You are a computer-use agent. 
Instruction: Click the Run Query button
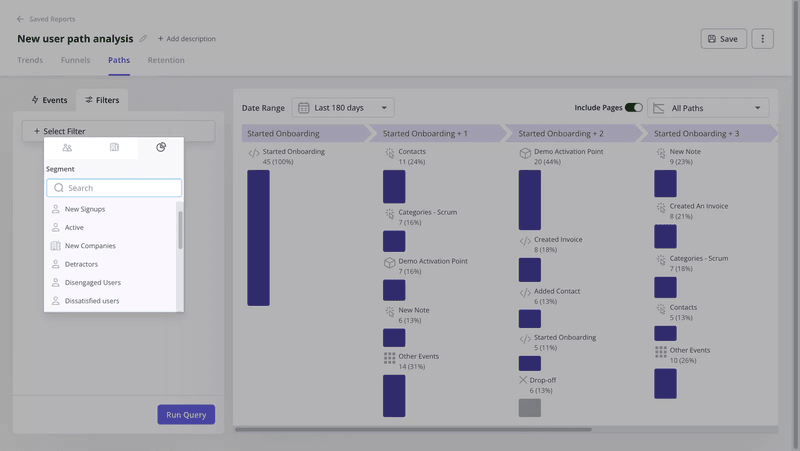[186, 414]
